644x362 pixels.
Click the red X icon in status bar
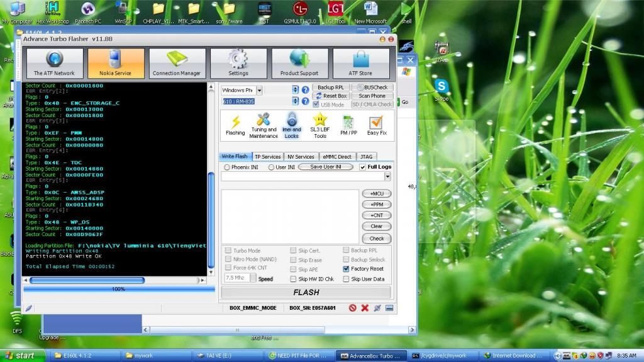[365, 308]
